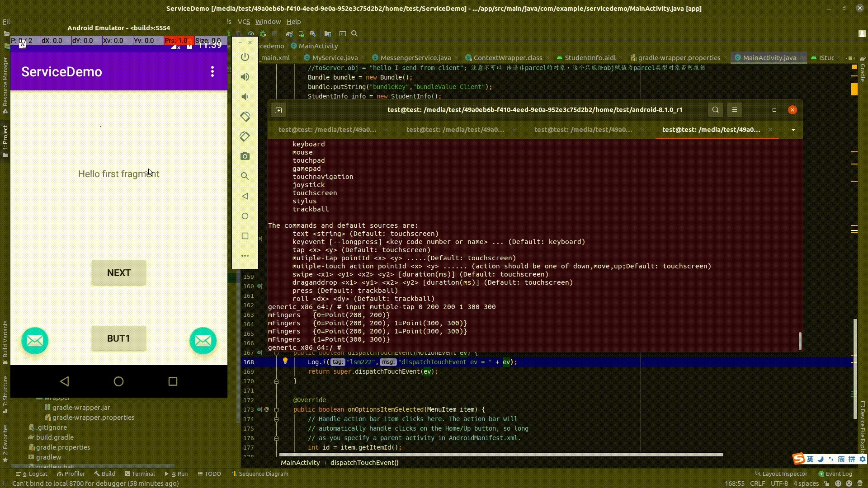Tap the NEXT button in the emulator

pyautogui.click(x=118, y=273)
